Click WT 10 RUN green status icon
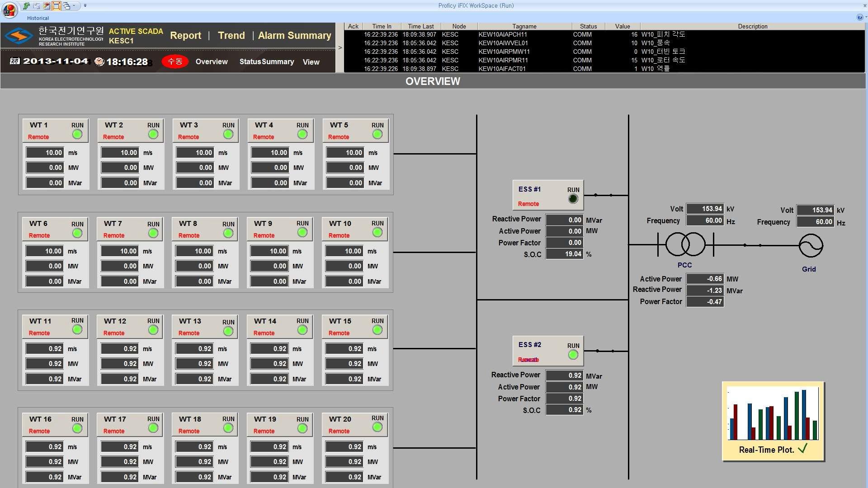 [377, 232]
